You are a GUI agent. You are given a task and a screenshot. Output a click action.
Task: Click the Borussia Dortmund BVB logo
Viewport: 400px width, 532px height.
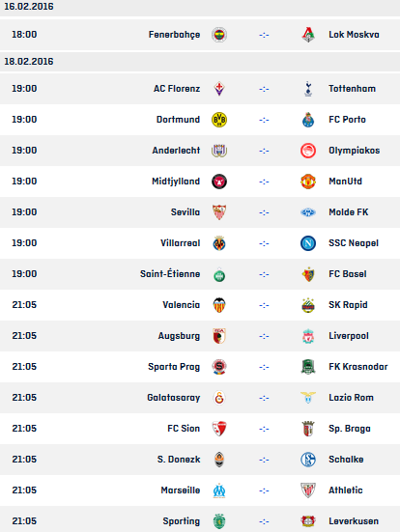point(219,120)
